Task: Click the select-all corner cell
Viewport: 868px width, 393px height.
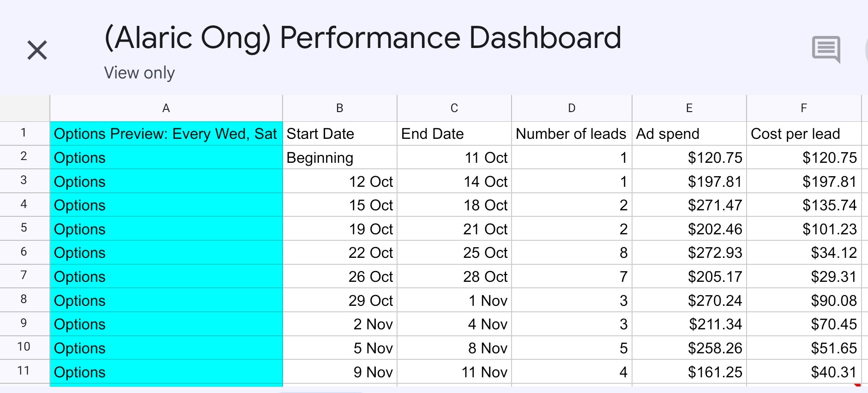Action: tap(24, 108)
